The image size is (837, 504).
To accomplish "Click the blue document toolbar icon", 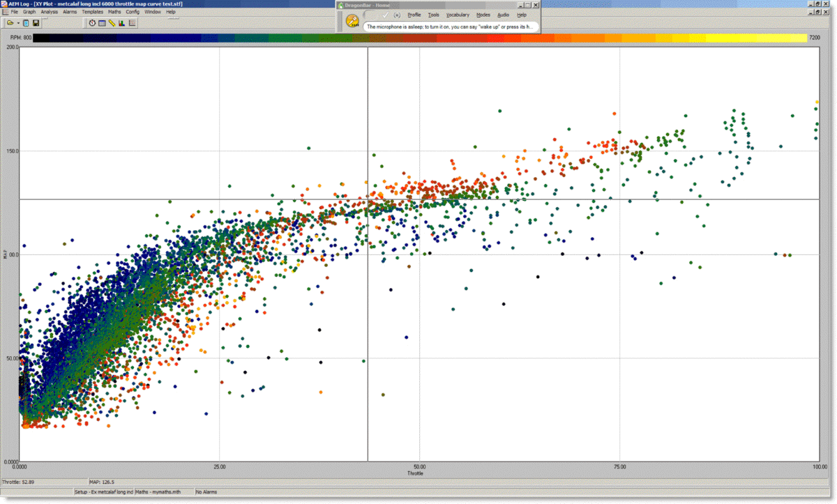I will tap(26, 23).
